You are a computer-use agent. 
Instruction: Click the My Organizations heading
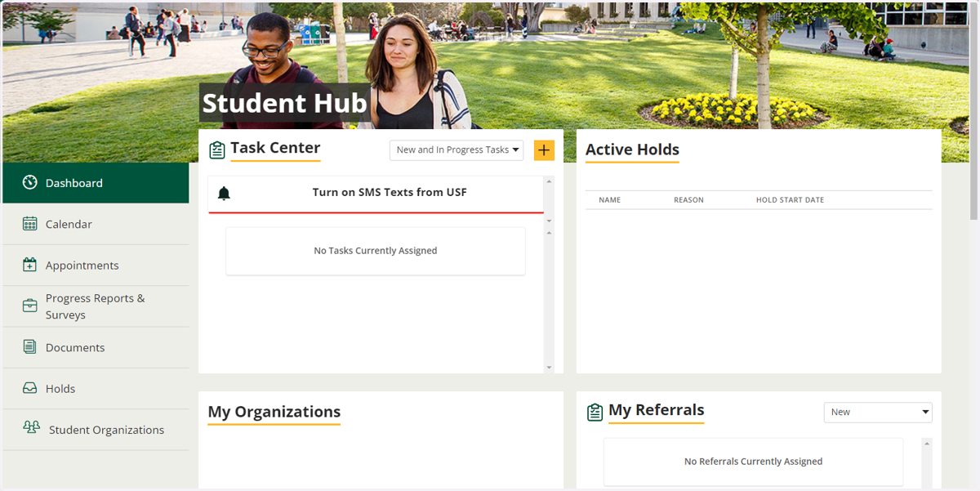tap(274, 412)
